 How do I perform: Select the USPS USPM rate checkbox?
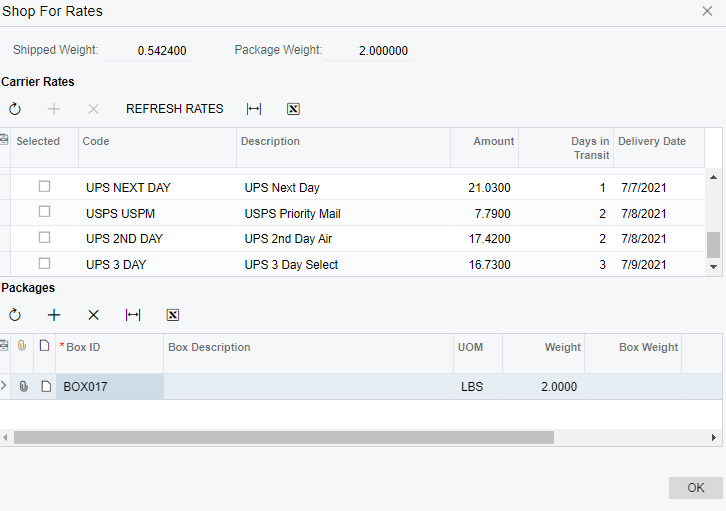pos(44,212)
